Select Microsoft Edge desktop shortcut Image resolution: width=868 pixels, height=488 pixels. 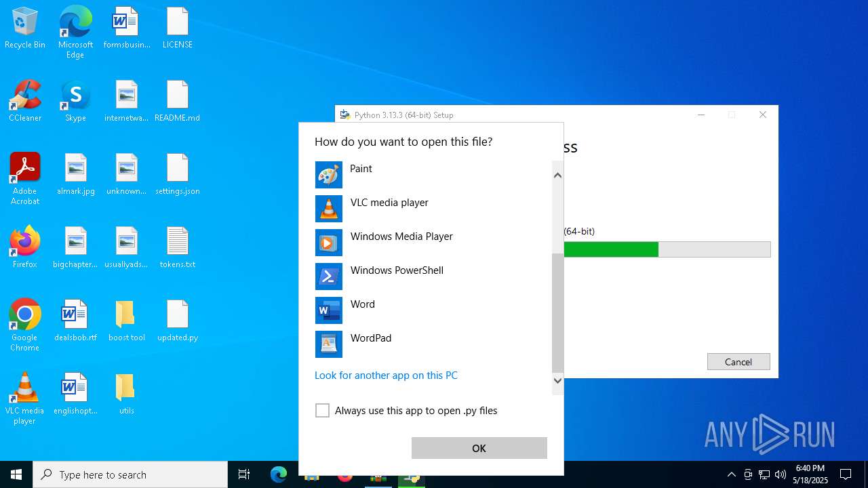[75, 33]
